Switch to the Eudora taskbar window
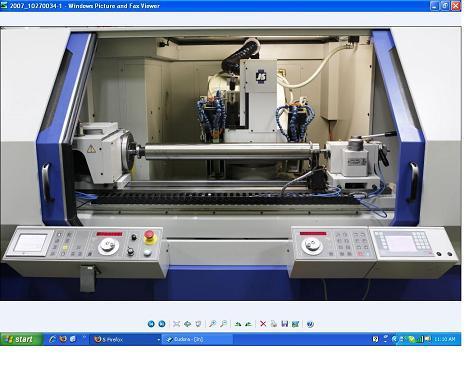Image resolution: width=469 pixels, height=368 pixels. point(197,339)
